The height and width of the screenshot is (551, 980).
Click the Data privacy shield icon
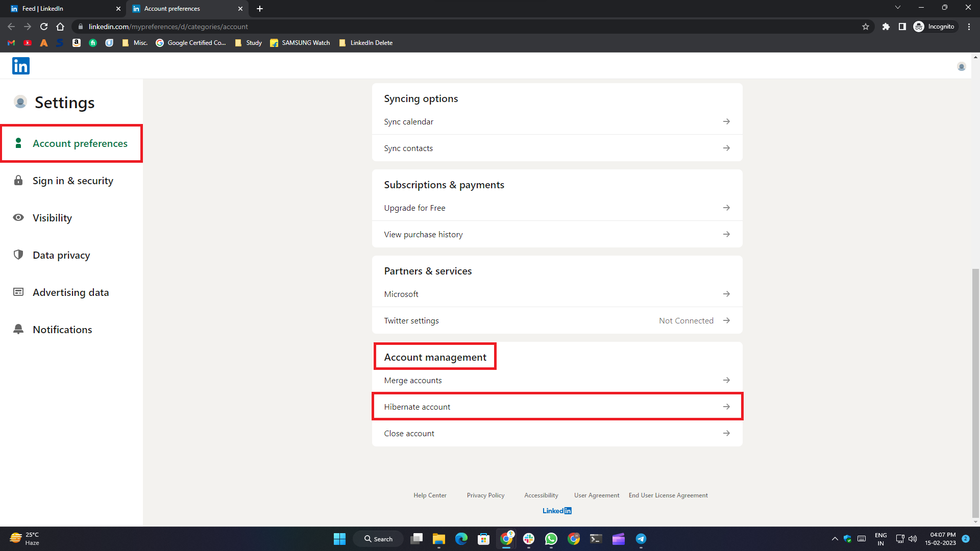point(18,255)
